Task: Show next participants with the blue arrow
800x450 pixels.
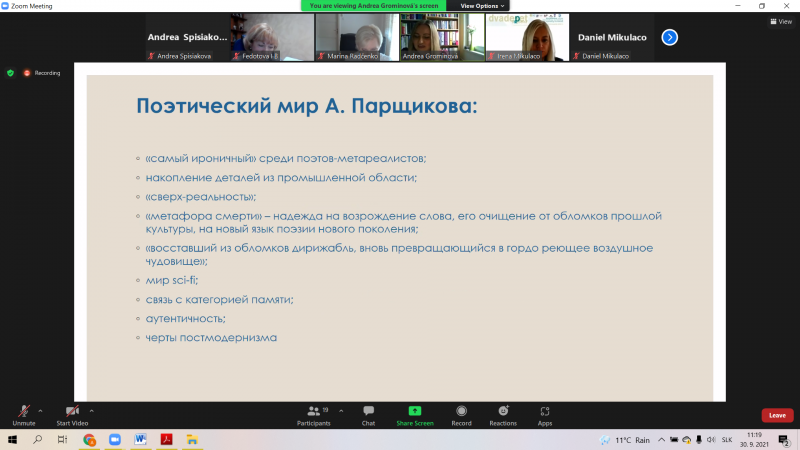Action: [670, 37]
